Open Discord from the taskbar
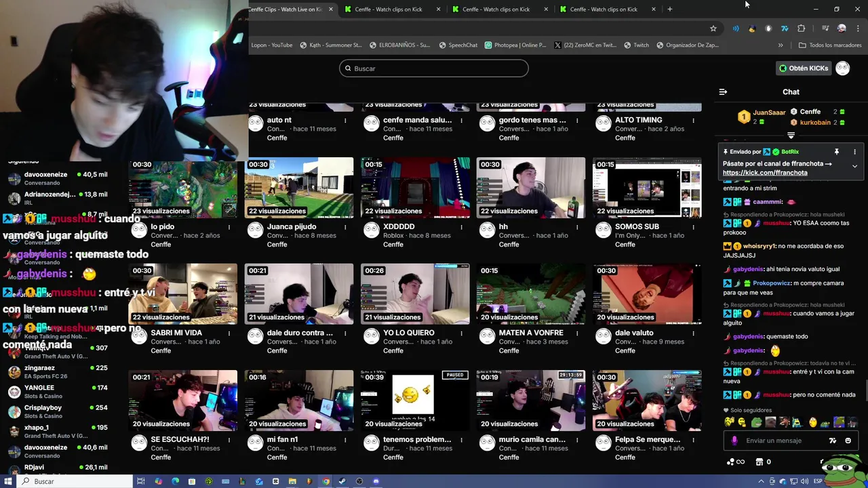This screenshot has width=868, height=488. click(376, 481)
